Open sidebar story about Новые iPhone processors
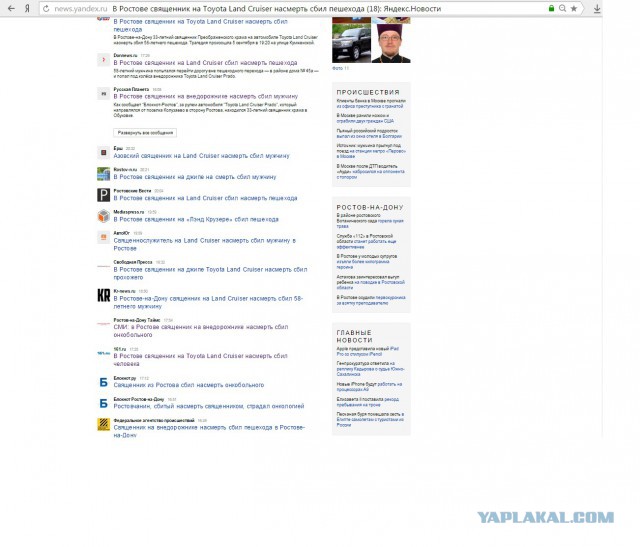The width and height of the screenshot is (640, 547). click(x=369, y=387)
